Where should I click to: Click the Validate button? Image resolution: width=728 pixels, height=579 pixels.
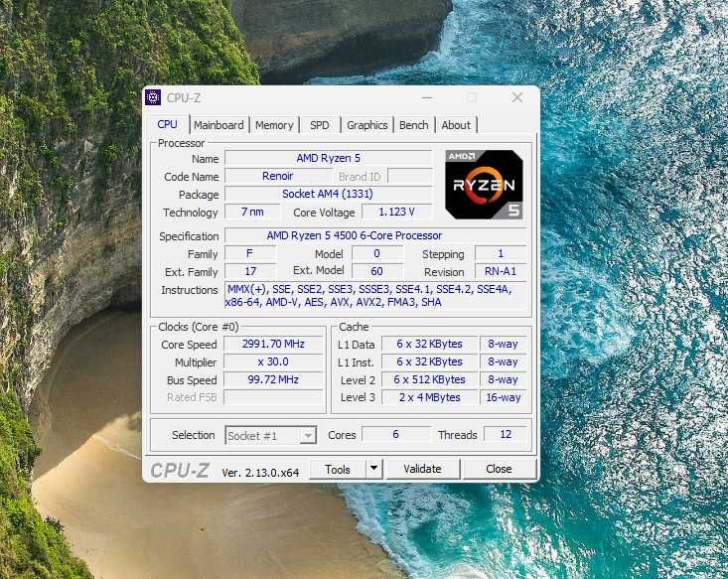tap(422, 469)
